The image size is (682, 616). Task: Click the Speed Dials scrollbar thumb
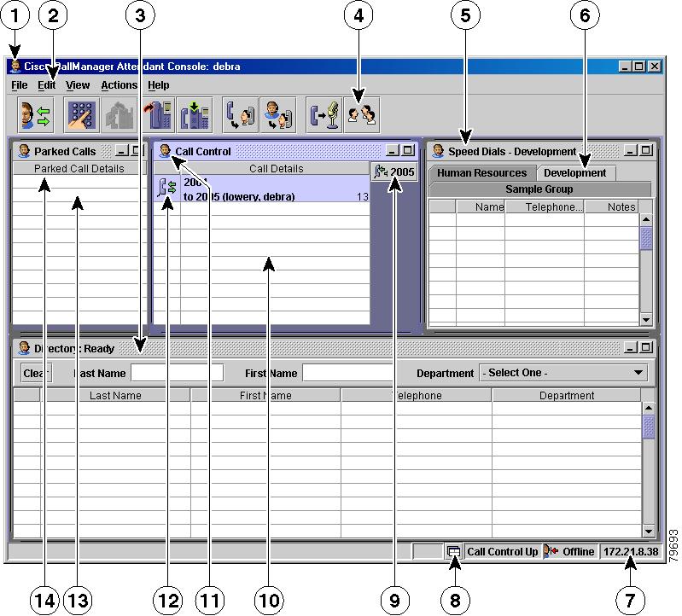pos(646,238)
